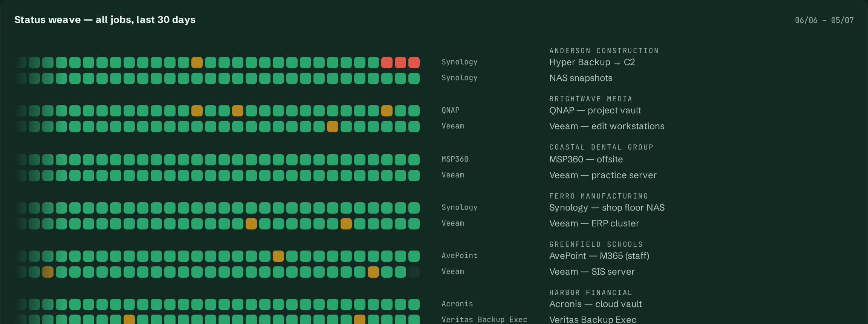The image size is (868, 324).
Task: Click faded amber cell at start of SIS server row
Action: point(48,272)
